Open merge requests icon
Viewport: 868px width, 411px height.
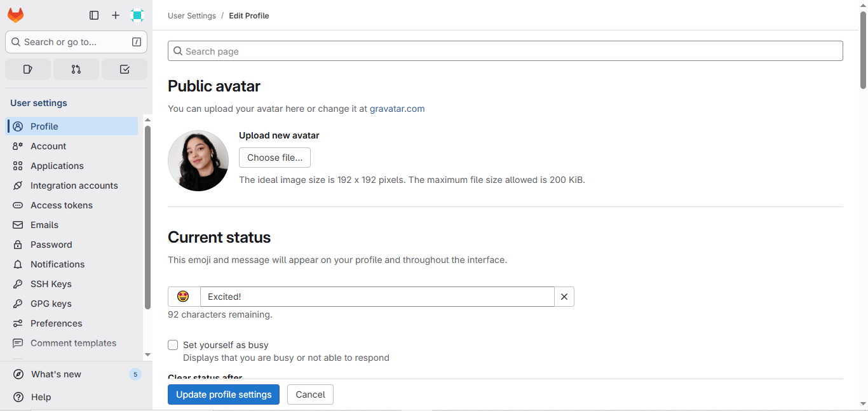pyautogui.click(x=76, y=69)
